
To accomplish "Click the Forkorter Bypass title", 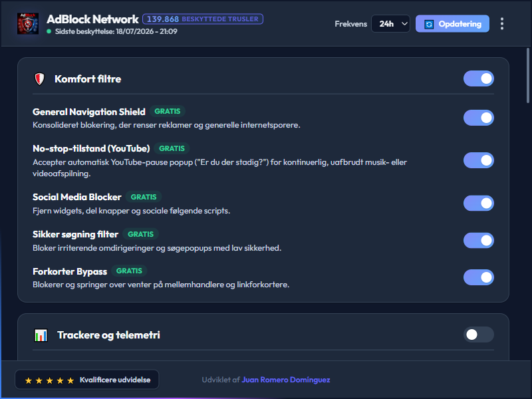I will coord(70,271).
